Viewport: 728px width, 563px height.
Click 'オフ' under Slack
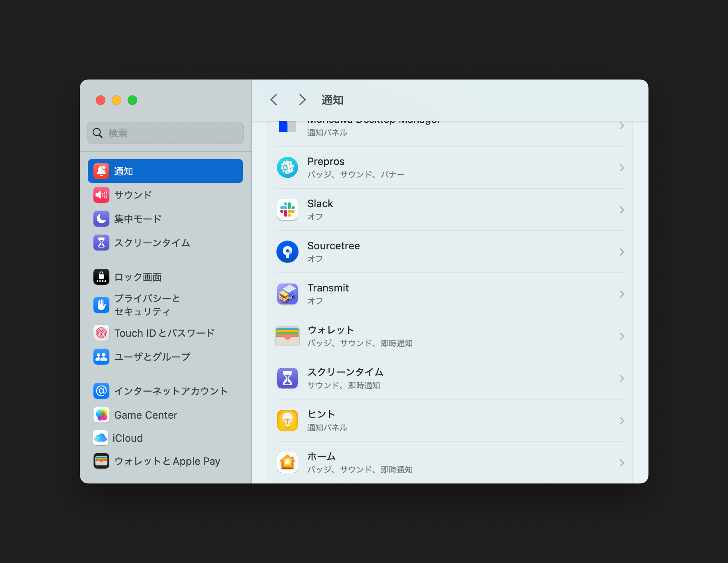(x=315, y=217)
